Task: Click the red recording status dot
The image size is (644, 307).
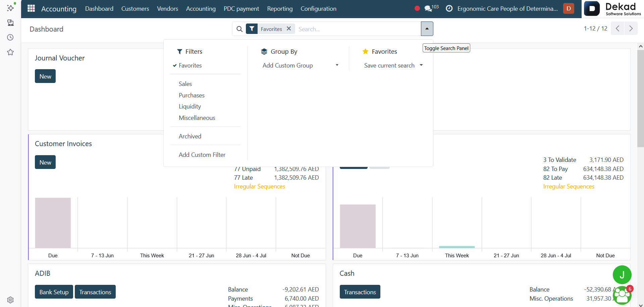Action: (417, 8)
